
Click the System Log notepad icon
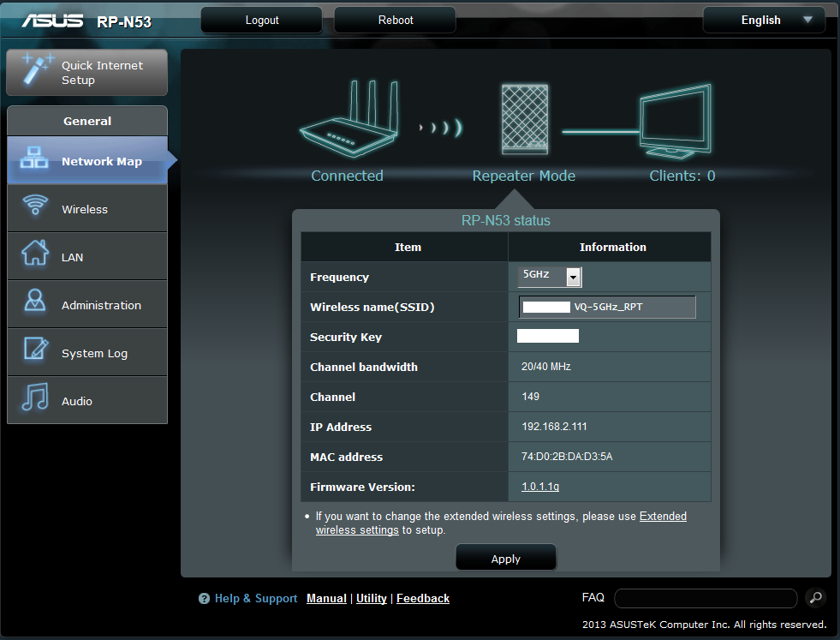(34, 350)
